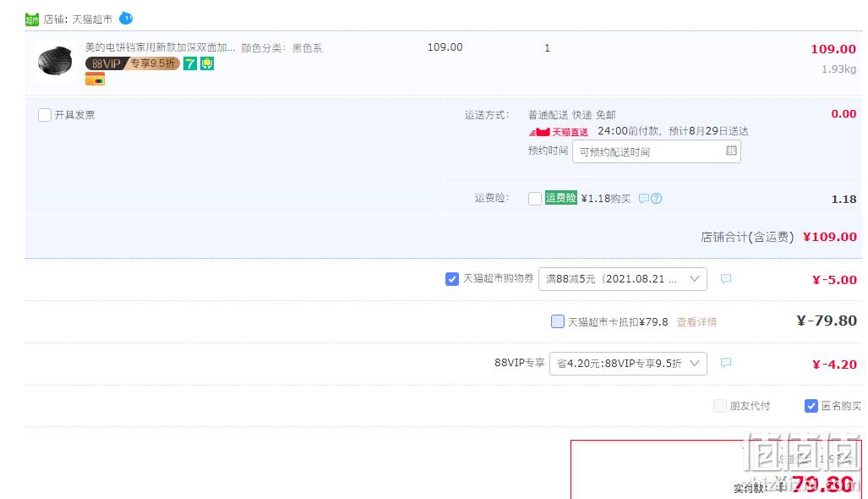The width and height of the screenshot is (868, 499).
Task: Expand the 88VIP专享9.5折 discount dropdown
Action: [628, 364]
